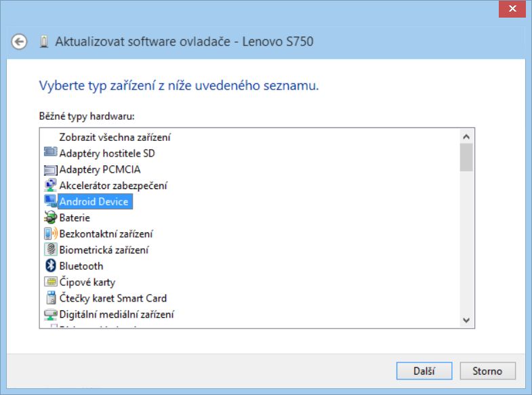The image size is (532, 395).
Task: Select 'Adaptéry PCMCIA' entry
Action: (100, 169)
